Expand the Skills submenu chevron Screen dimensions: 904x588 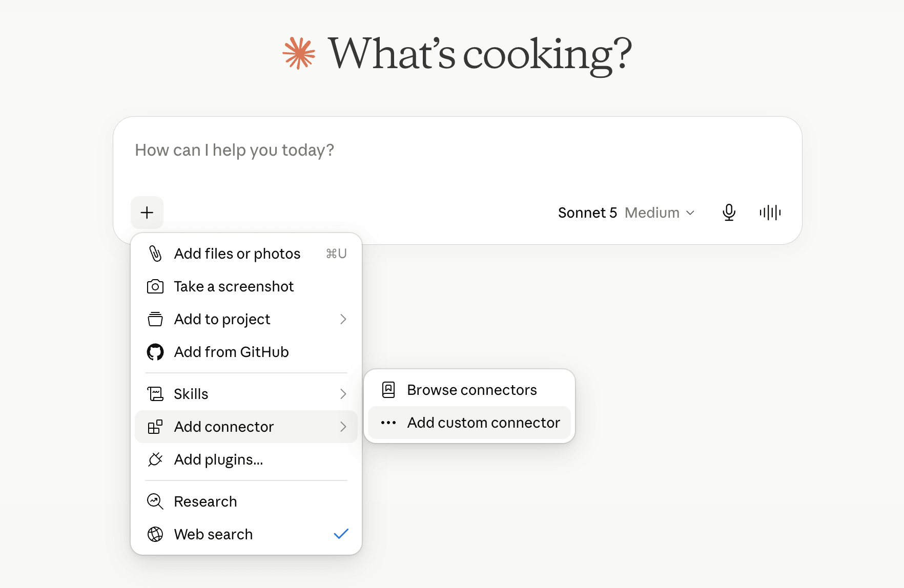[x=343, y=394]
